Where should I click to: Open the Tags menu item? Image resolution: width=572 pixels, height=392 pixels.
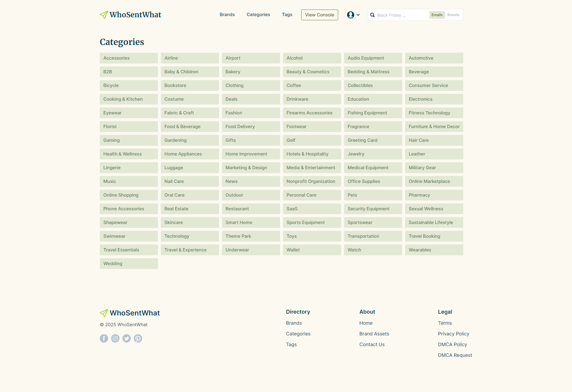click(287, 15)
